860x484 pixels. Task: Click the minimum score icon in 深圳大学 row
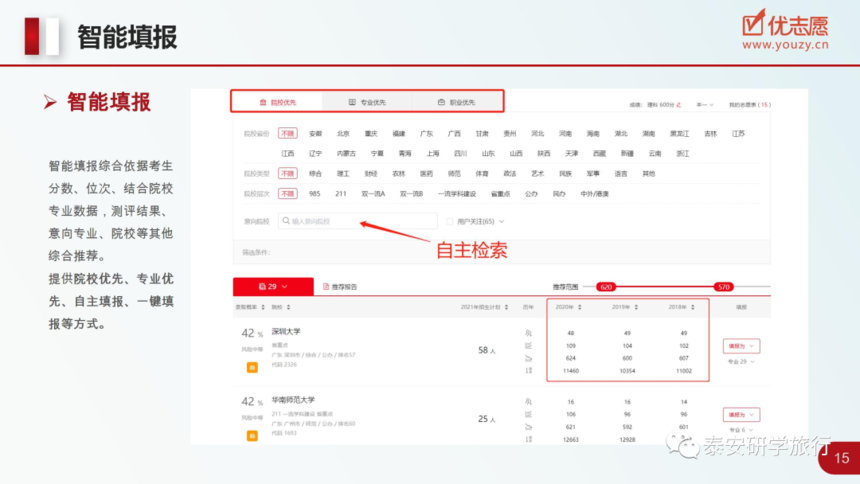click(529, 358)
